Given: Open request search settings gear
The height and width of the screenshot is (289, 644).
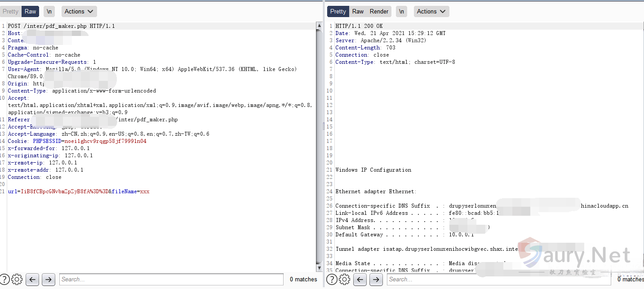Looking at the screenshot, I should pyautogui.click(x=17, y=280).
